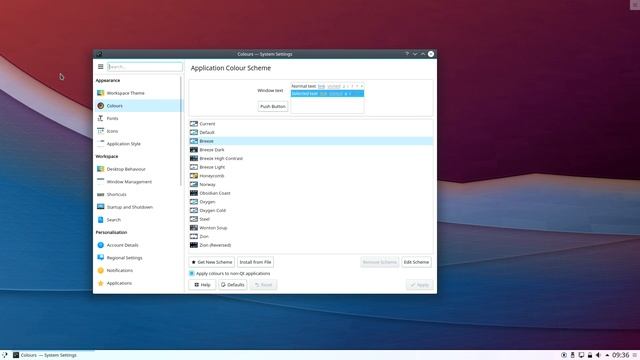Image resolution: width=640 pixels, height=360 pixels.
Task: Open the Search settings in sidebar
Action: 139,220
